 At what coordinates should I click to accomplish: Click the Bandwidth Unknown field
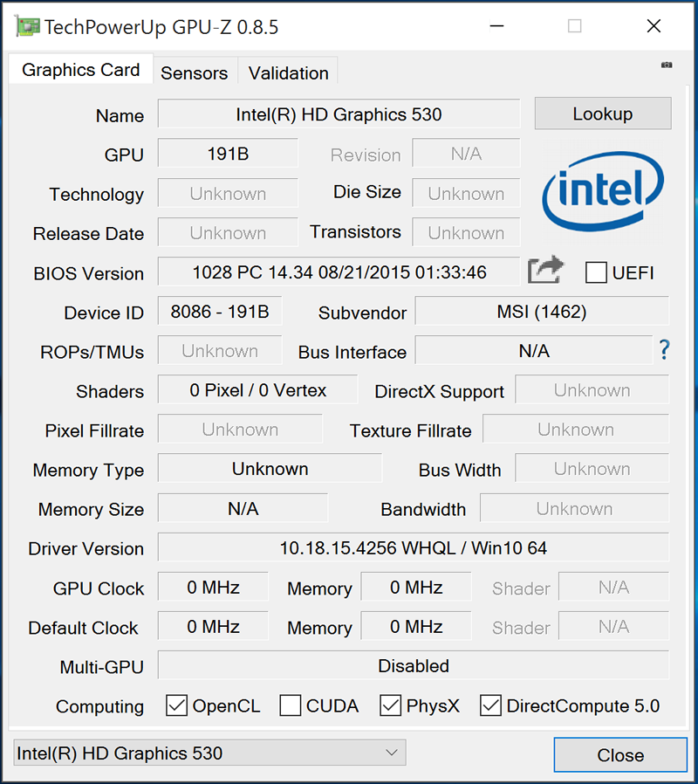tap(575, 508)
